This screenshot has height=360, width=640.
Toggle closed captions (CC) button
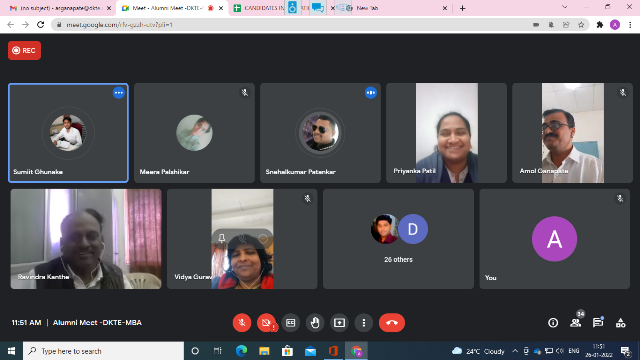[x=290, y=323]
